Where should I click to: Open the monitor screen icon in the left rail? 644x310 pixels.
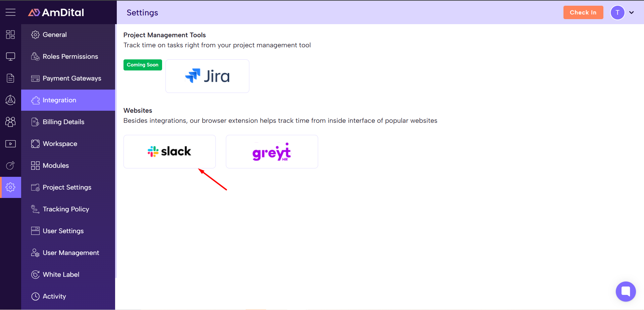10,56
